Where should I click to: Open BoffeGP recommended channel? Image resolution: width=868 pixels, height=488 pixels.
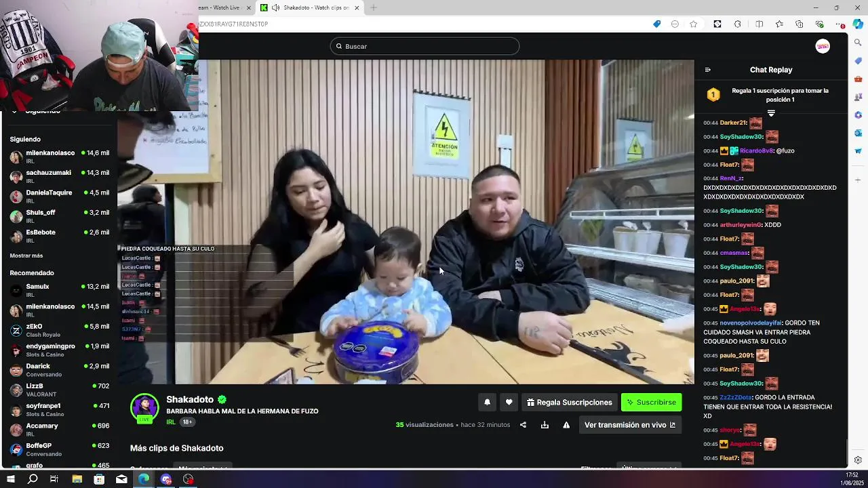(59, 449)
